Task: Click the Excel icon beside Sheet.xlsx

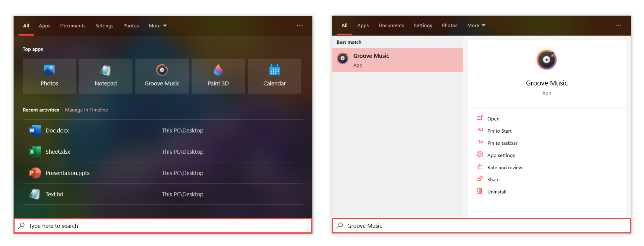Action: 35,152
